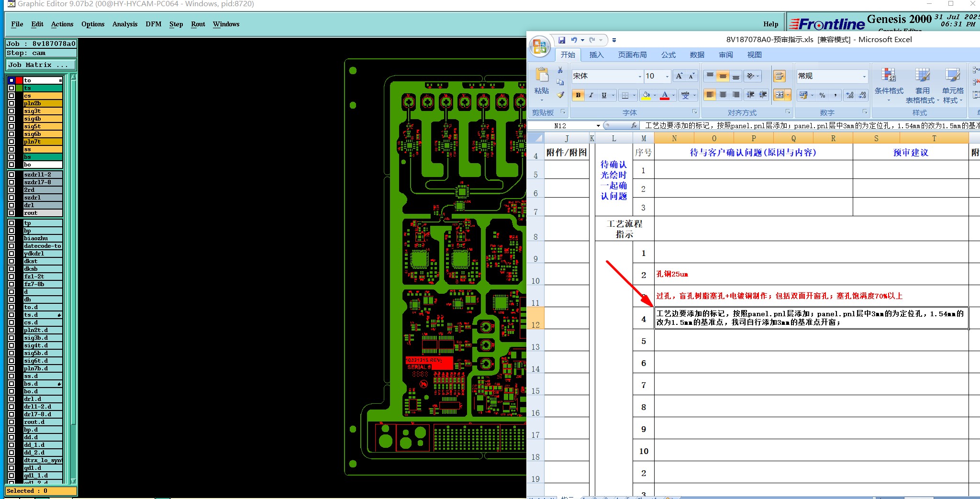Viewport: 980px width, 499px height.
Task: Increase font size with the larger A icon
Action: [679, 76]
